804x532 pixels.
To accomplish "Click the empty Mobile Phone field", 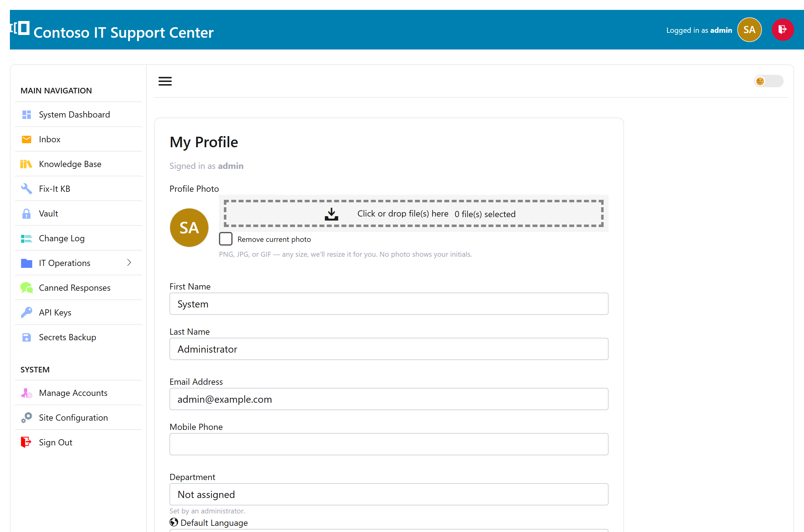I will point(389,444).
